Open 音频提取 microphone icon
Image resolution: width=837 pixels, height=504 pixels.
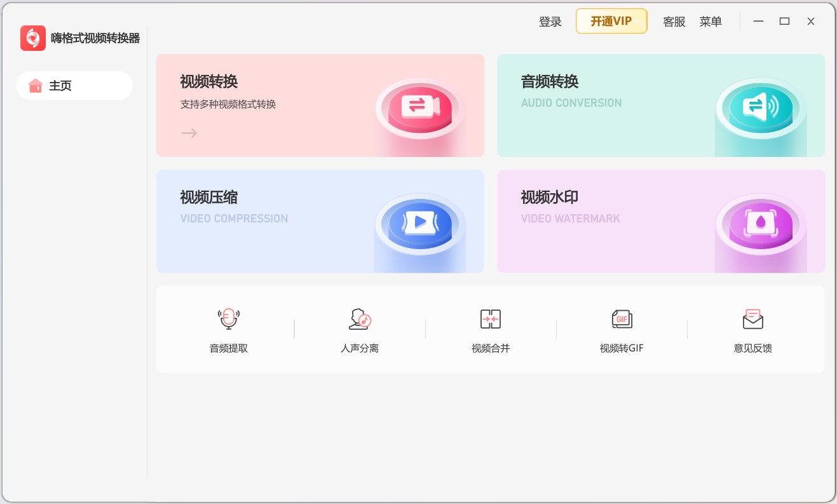coord(228,318)
